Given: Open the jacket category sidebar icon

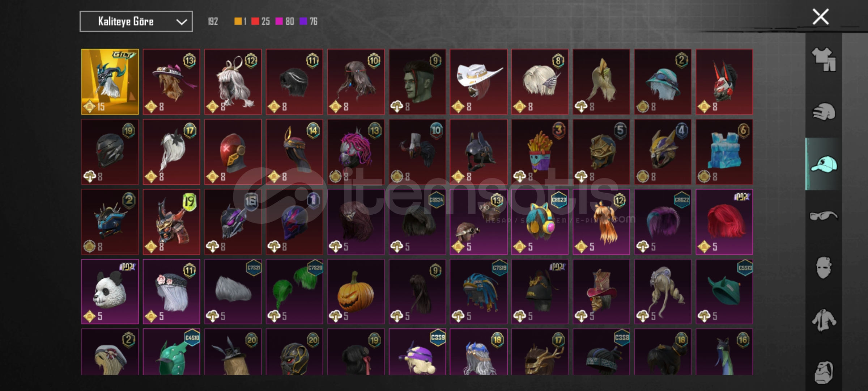Looking at the screenshot, I should coord(824,320).
